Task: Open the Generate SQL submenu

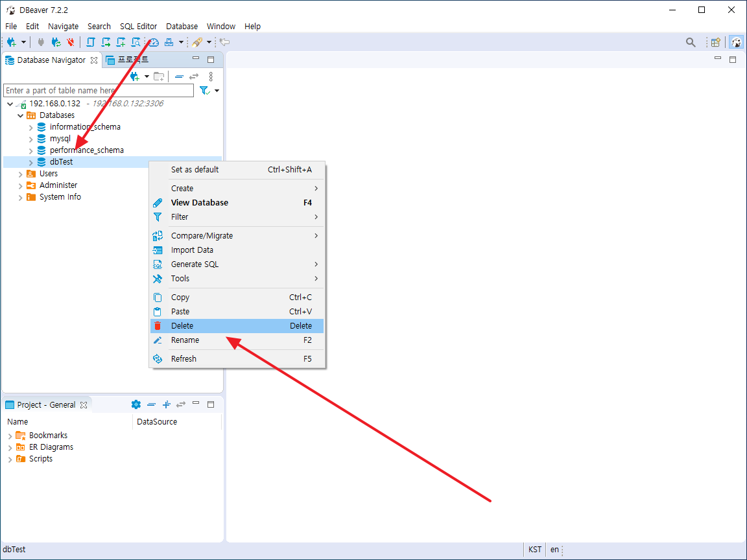Action: coord(237,264)
